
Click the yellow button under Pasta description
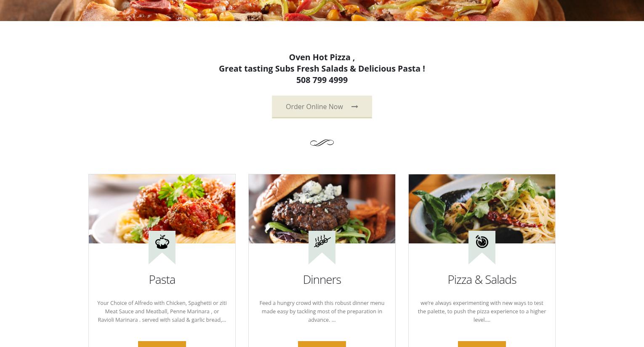(x=162, y=344)
